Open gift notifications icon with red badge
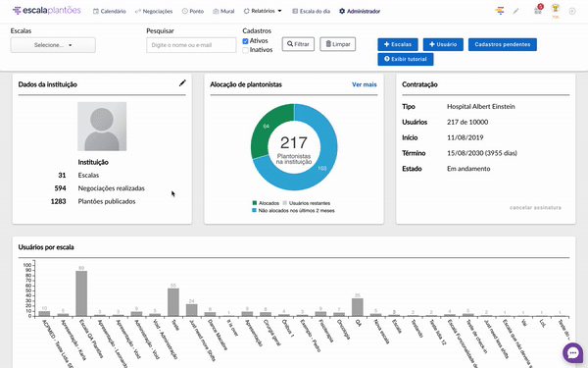This screenshot has height=368, width=588. (538, 10)
